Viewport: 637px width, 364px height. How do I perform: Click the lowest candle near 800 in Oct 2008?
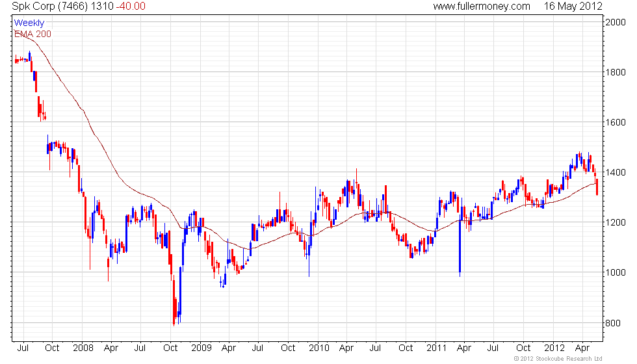(174, 300)
